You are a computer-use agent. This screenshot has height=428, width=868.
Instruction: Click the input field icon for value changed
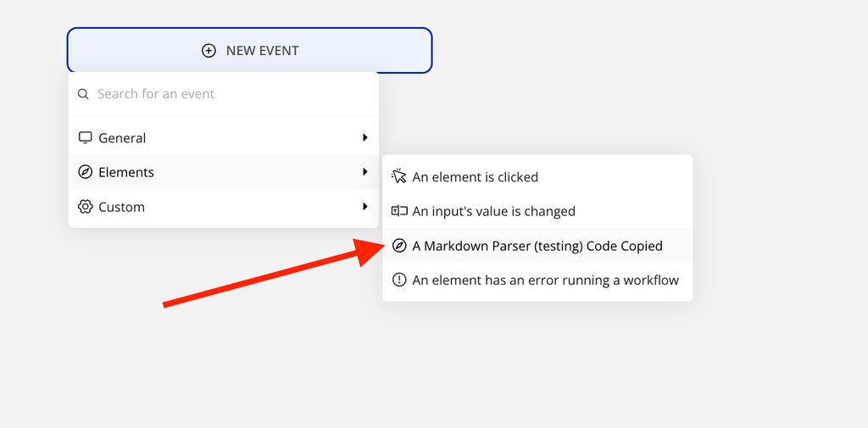click(x=399, y=211)
